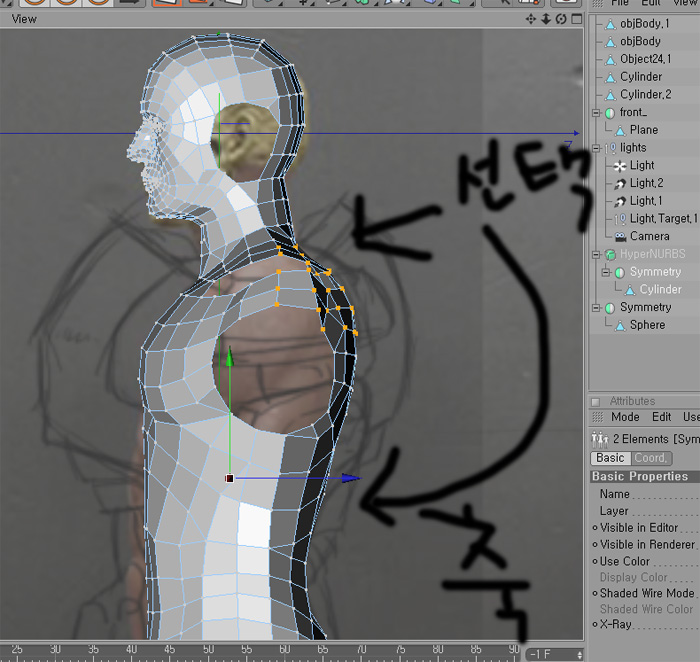Select the Object24.1 polygon icon
700x662 pixels.
click(x=610, y=60)
